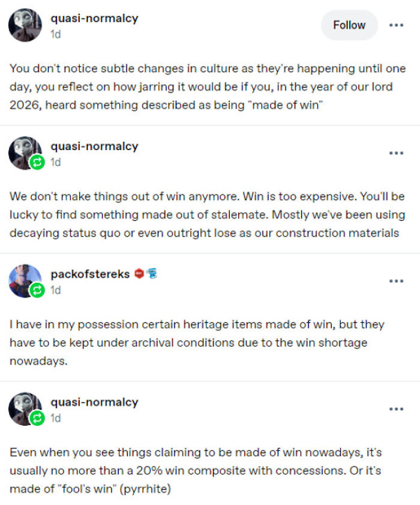Click the blue badge next to packofstereks
The width and height of the screenshot is (420, 505).
point(152,274)
